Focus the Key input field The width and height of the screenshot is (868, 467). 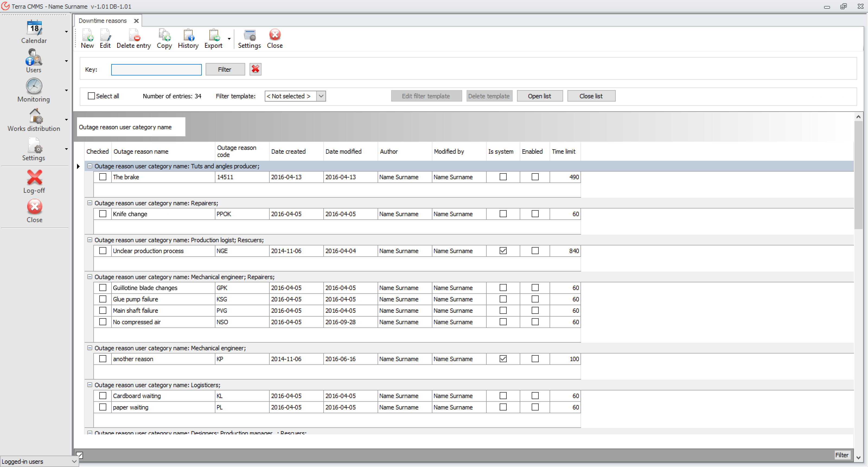click(x=156, y=70)
